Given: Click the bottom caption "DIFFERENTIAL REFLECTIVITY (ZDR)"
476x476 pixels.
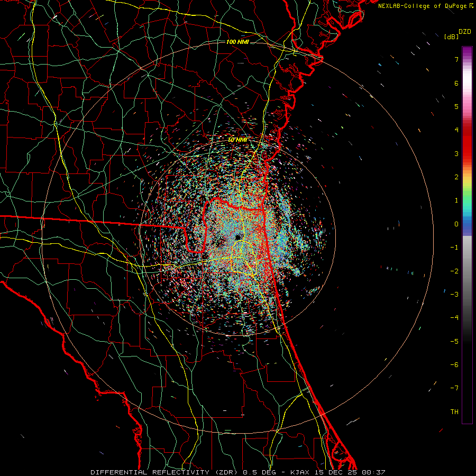Looking at the screenshot, I should click(x=166, y=472).
